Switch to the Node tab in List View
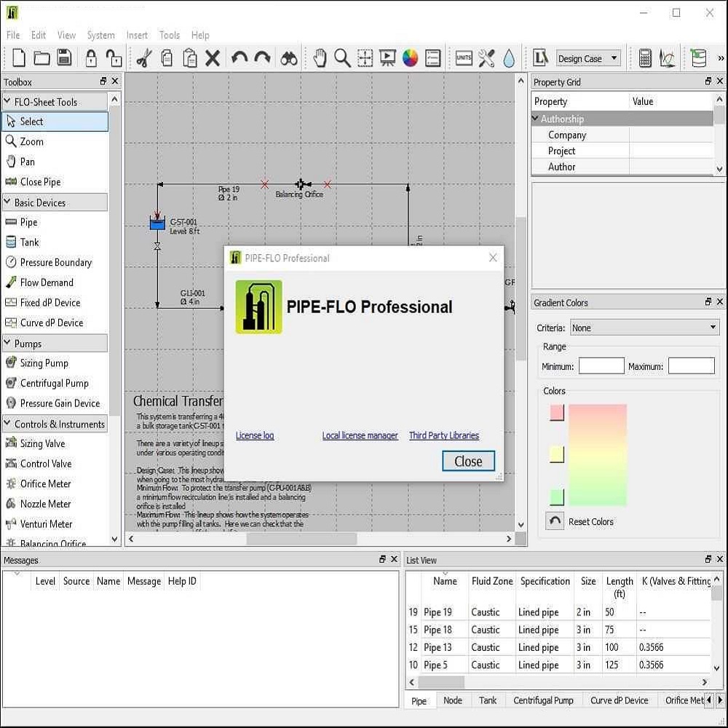 (x=453, y=700)
